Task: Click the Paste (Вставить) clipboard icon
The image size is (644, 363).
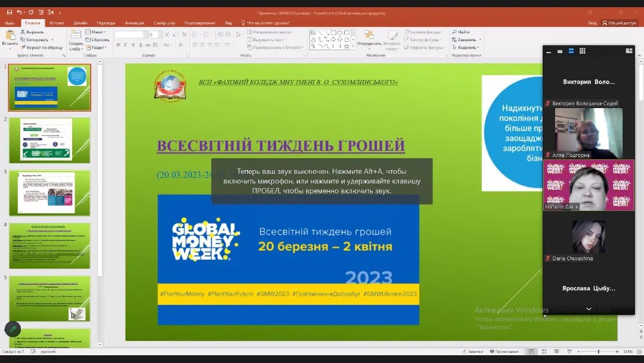Action: [x=10, y=35]
